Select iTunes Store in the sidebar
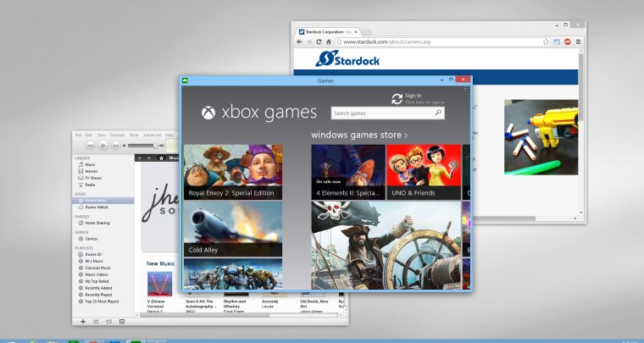This screenshot has height=343, width=644. pos(103,201)
